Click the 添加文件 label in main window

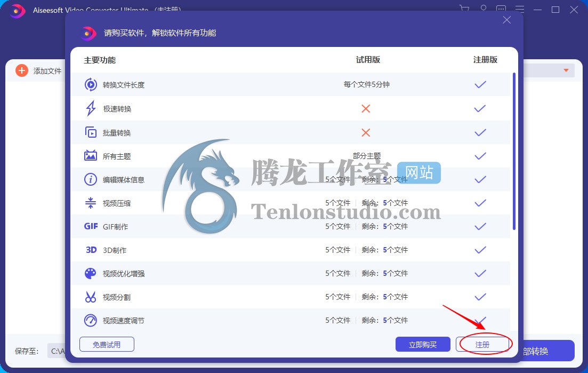point(47,71)
